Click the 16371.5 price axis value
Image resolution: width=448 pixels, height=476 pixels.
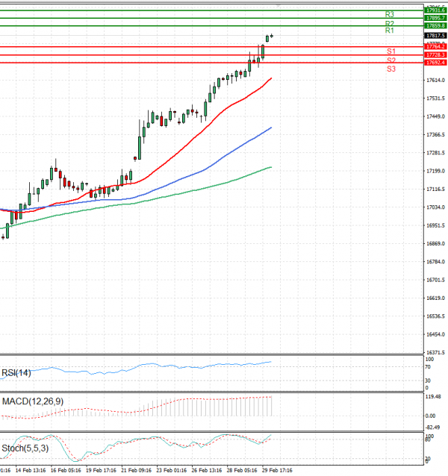click(x=435, y=352)
